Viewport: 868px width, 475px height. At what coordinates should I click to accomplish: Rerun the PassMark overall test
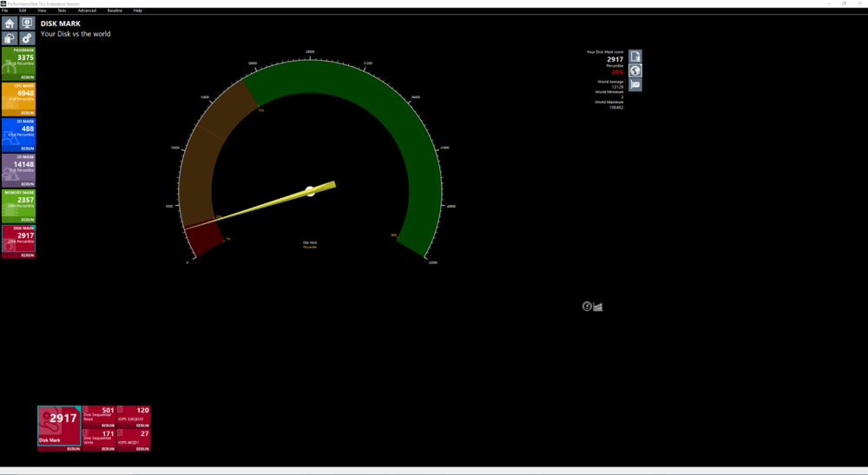click(28, 77)
